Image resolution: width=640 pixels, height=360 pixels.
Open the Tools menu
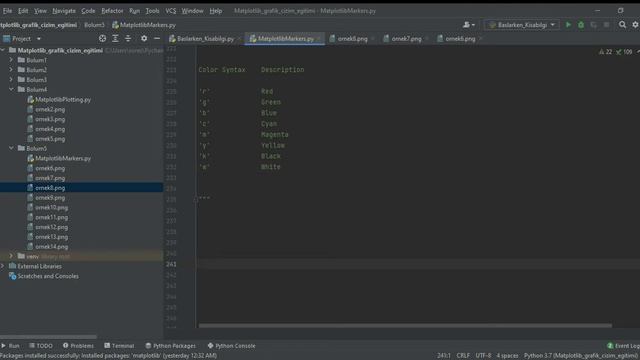pyautogui.click(x=152, y=11)
